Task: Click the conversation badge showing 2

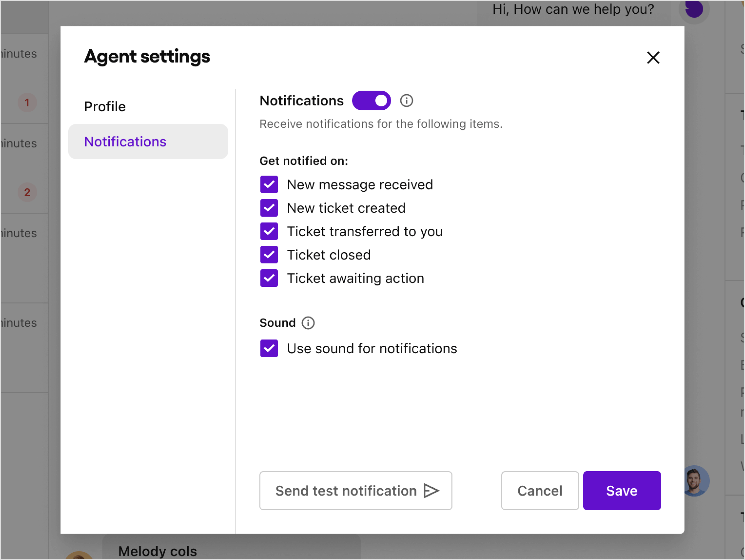Action: tap(27, 192)
